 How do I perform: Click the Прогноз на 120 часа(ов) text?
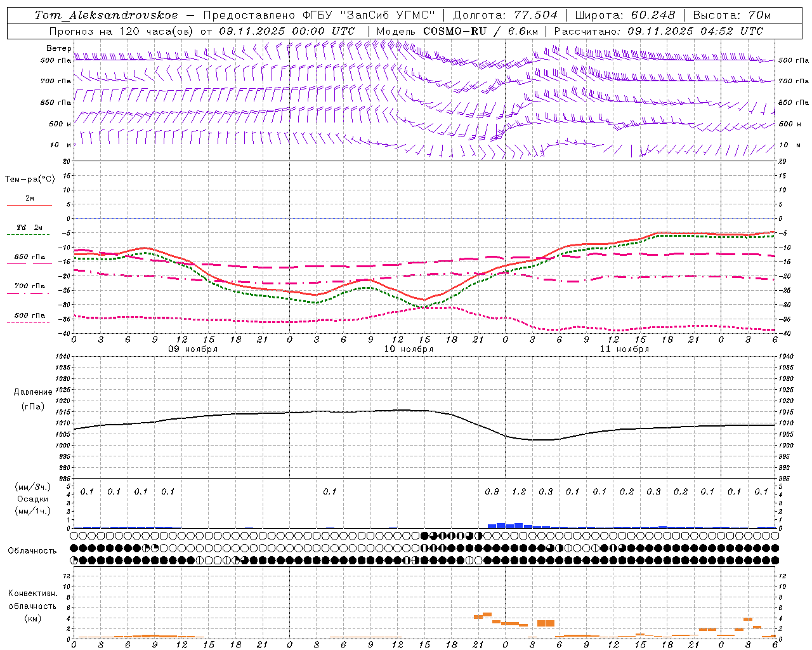tap(122, 31)
